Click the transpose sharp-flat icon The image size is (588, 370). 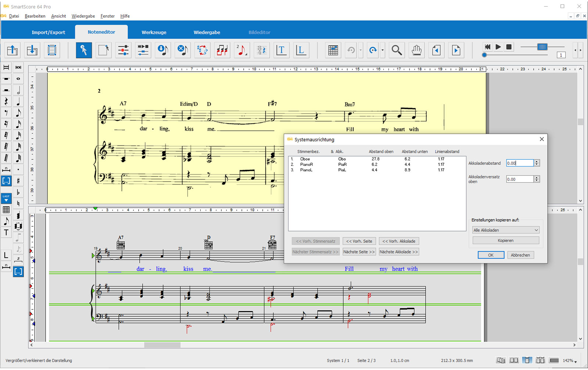point(202,50)
